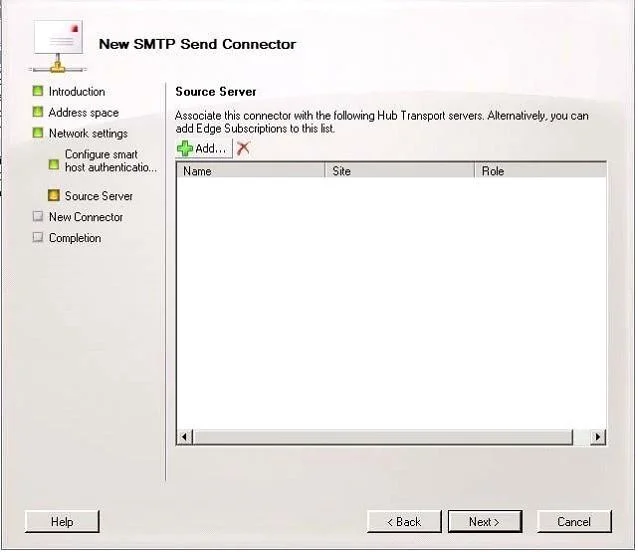The height and width of the screenshot is (552, 638).
Task: Select the Completion wizard step
Action: pos(75,238)
